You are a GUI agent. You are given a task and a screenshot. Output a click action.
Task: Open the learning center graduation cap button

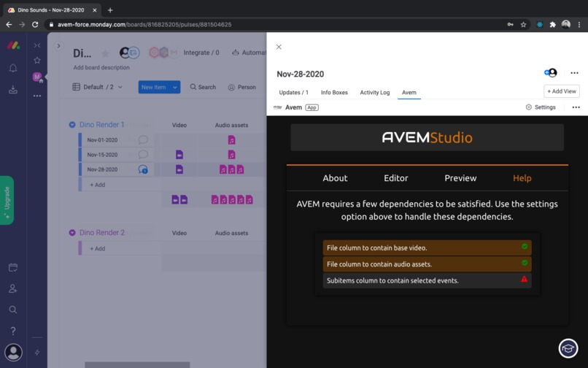(568, 348)
